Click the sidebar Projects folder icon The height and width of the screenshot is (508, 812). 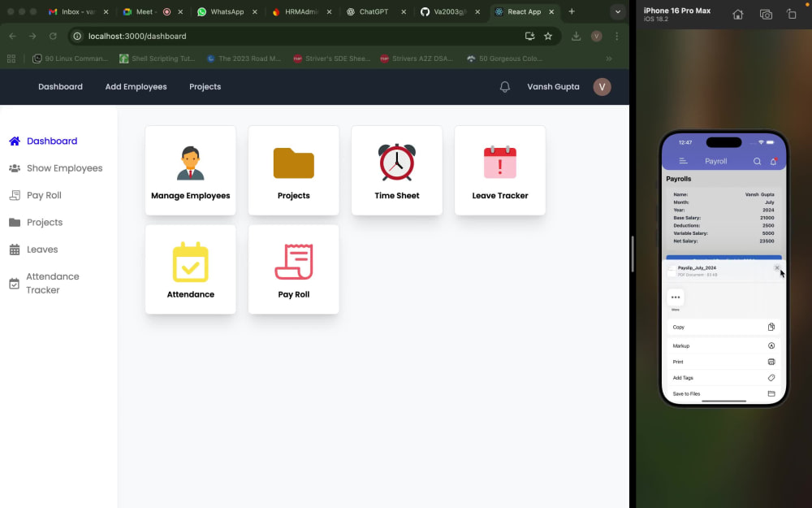(15, 223)
